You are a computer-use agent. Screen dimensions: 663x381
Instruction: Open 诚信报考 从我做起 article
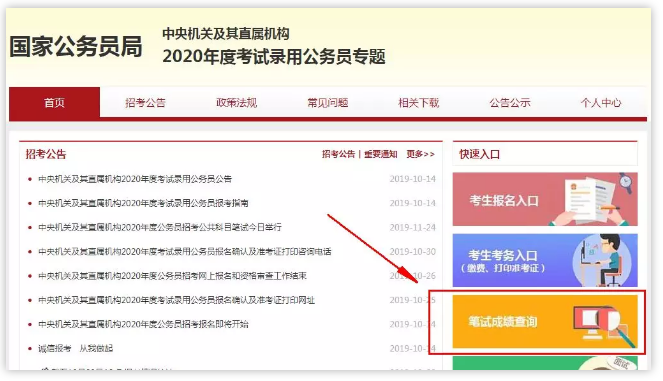[75, 348]
